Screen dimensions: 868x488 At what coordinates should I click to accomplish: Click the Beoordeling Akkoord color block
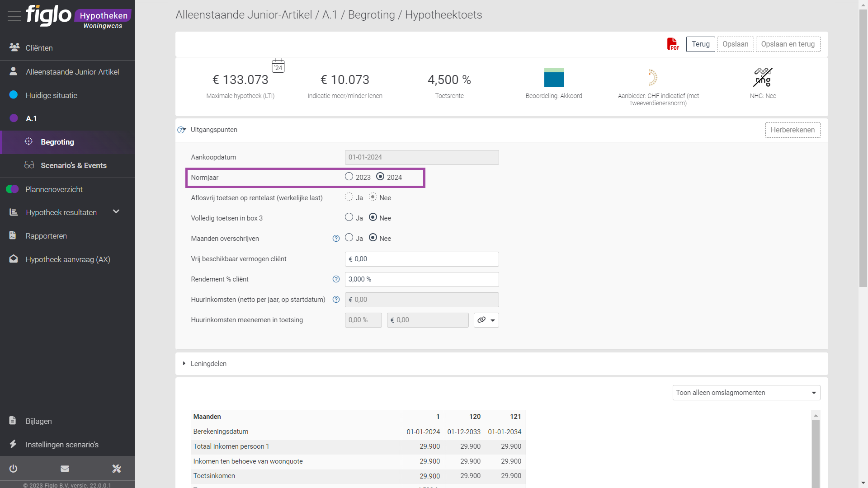pyautogui.click(x=554, y=77)
